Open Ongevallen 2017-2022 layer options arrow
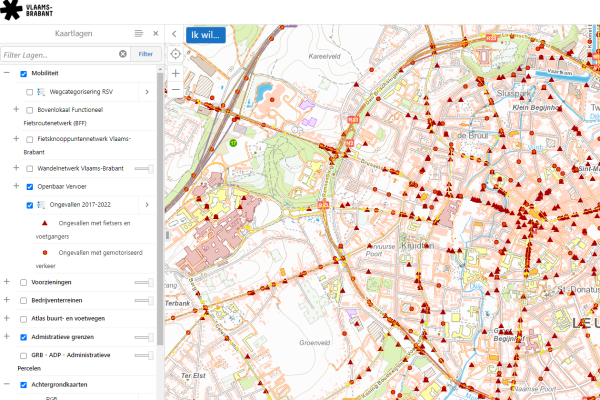Viewport: 600px width, 400px height. pos(147,206)
